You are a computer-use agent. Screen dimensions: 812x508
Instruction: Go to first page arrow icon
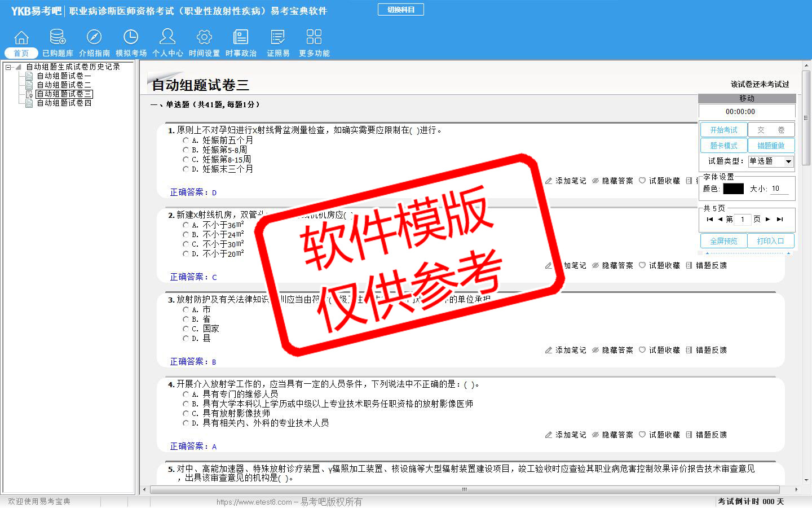tap(710, 219)
